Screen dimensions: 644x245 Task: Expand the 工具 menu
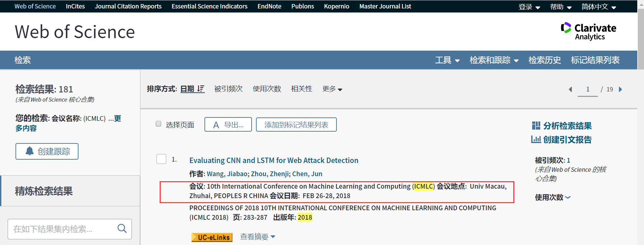tap(447, 60)
